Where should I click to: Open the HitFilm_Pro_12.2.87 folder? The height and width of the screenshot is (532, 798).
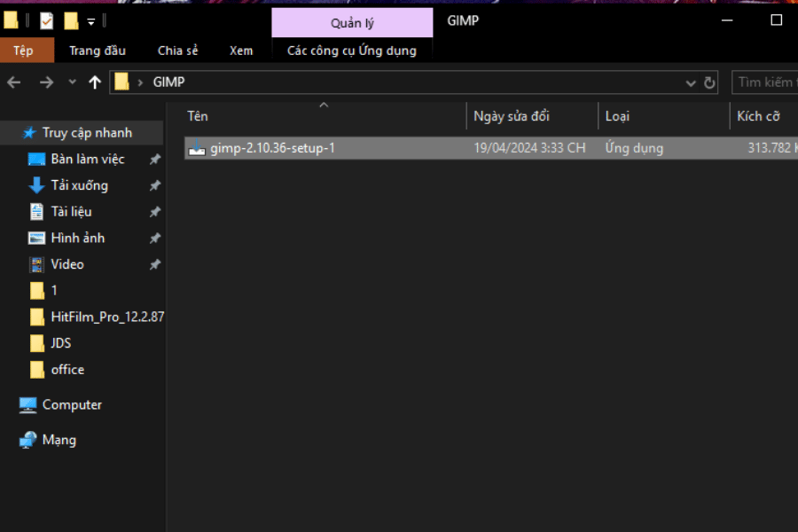[107, 317]
